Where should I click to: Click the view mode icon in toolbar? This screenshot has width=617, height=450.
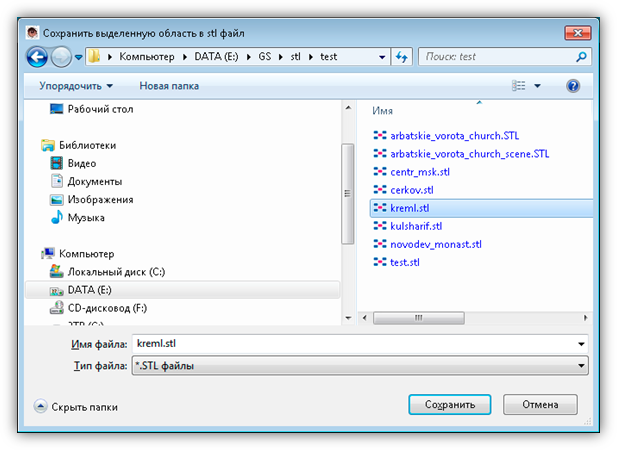click(x=519, y=86)
